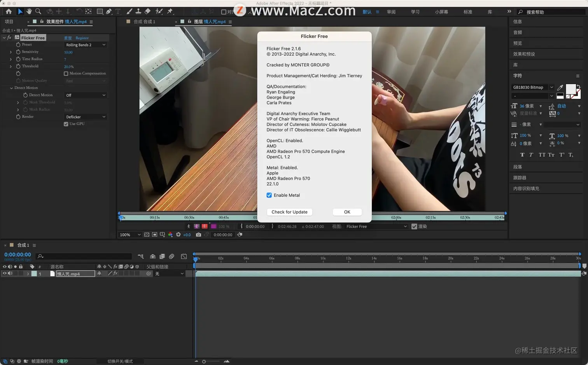Click the composition flowchart icon in timeline
Image resolution: width=588 pixels, height=365 pixels.
pyautogui.click(x=141, y=256)
